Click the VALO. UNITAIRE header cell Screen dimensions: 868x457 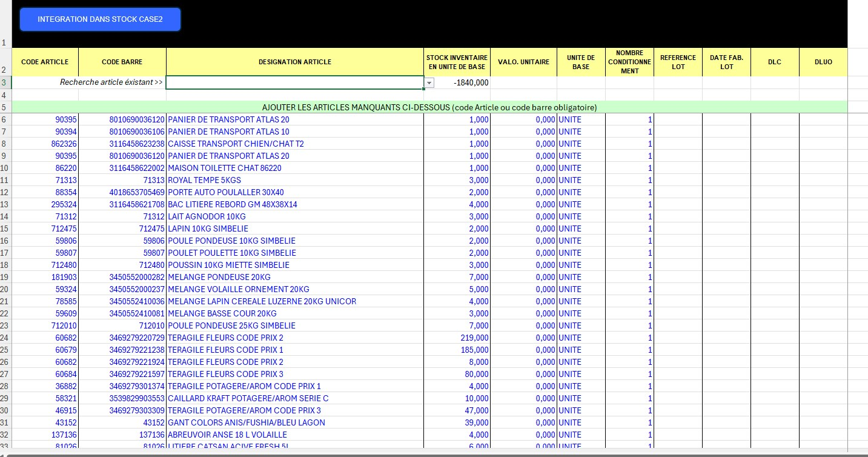pos(523,62)
